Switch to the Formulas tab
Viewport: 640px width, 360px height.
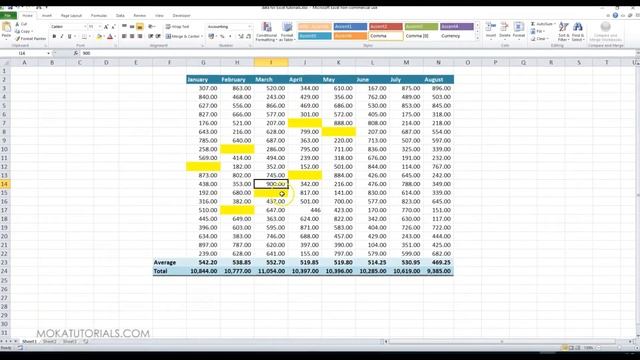pyautogui.click(x=99, y=16)
